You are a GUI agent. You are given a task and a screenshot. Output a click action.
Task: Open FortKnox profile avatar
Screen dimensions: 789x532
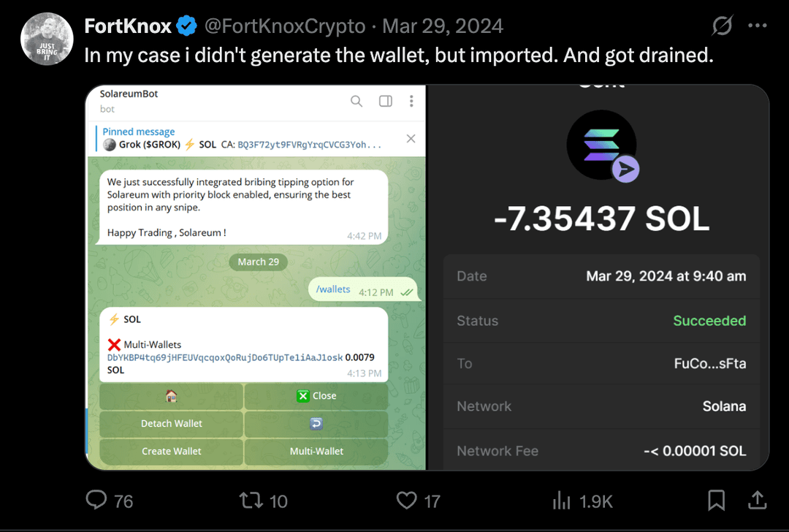(47, 39)
